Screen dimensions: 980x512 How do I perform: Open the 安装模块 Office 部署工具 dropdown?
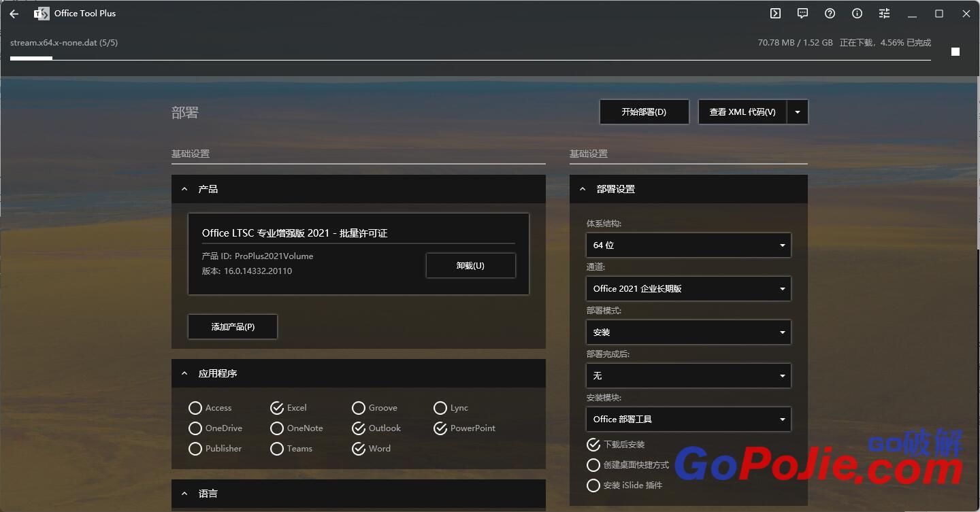[688, 419]
